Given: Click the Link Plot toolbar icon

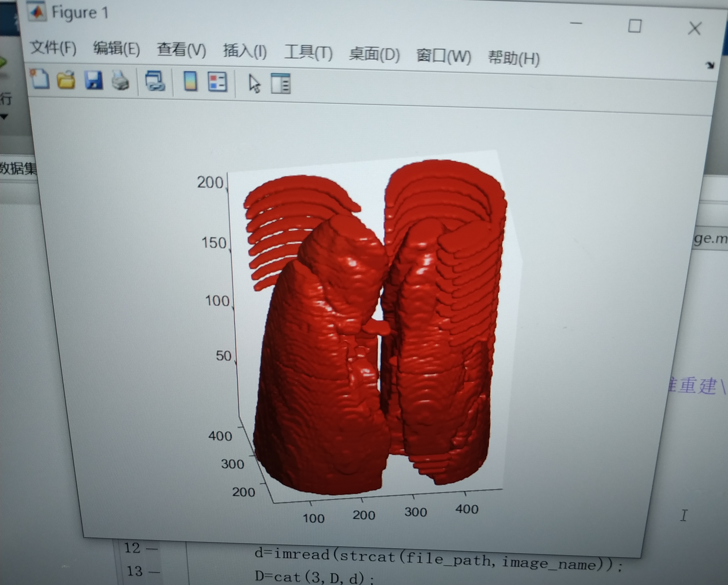Looking at the screenshot, I should click(x=155, y=81).
